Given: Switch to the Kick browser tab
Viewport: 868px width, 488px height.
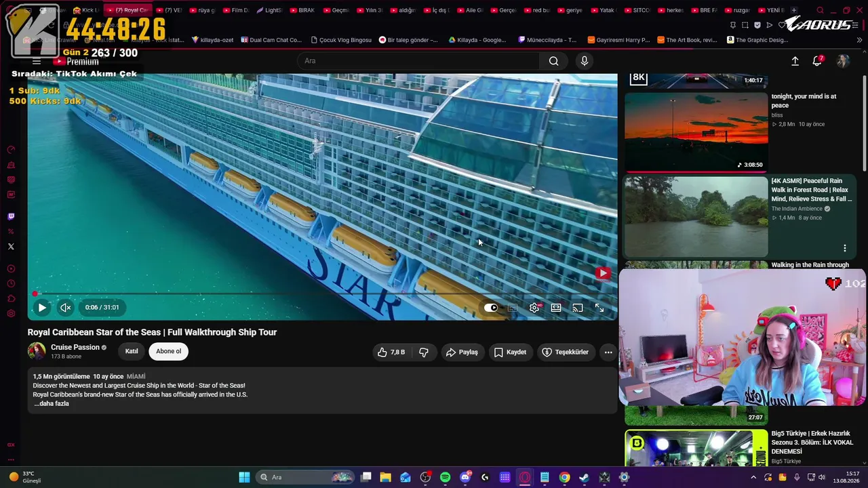Looking at the screenshot, I should point(86,10).
